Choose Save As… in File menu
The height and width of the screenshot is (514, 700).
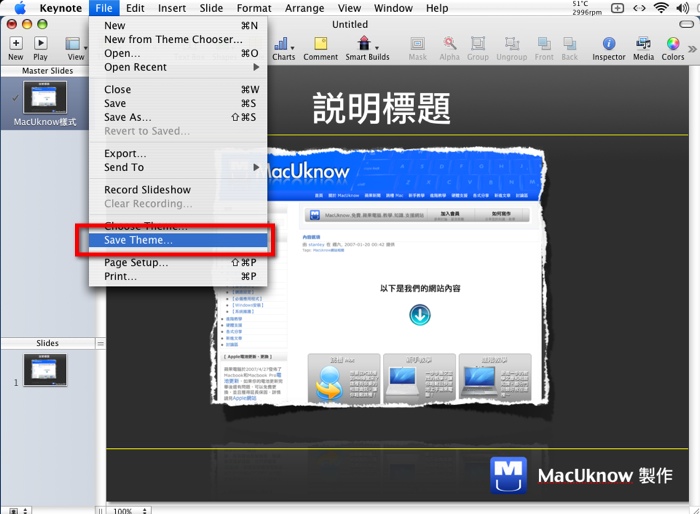pyautogui.click(x=178, y=117)
